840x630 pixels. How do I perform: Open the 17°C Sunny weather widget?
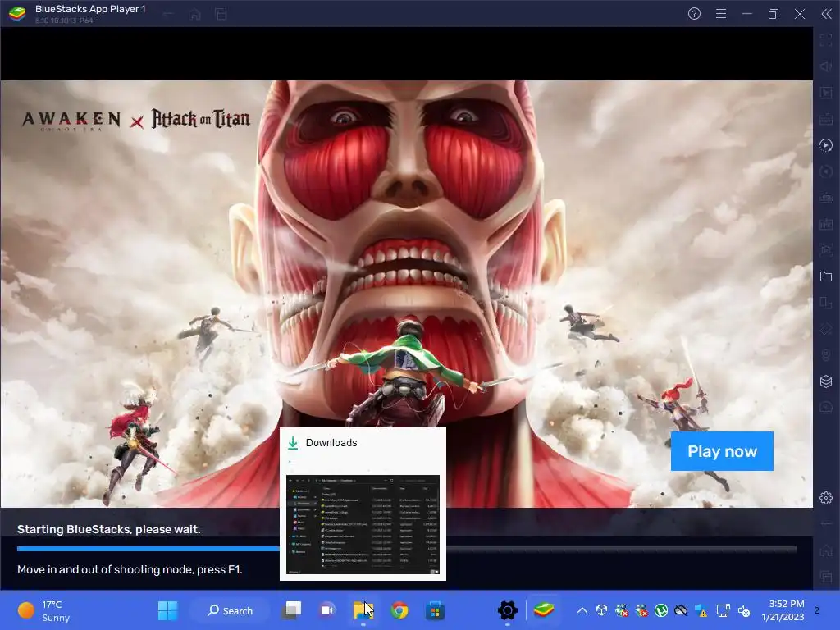pos(44,610)
